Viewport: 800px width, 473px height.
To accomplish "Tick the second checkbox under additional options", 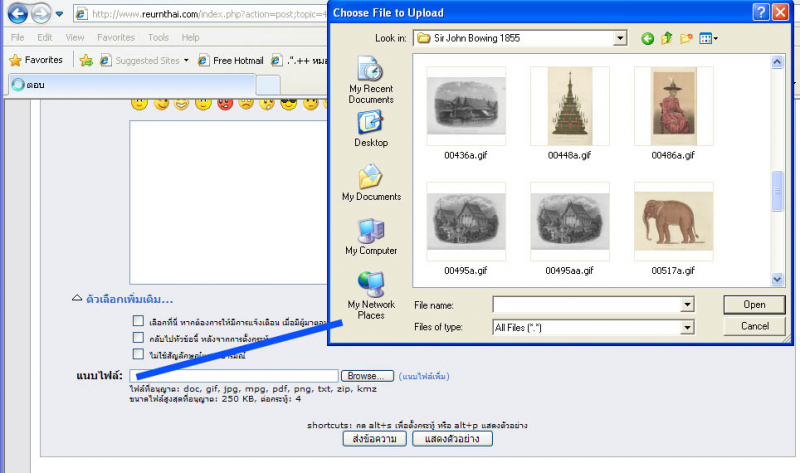I will (138, 338).
